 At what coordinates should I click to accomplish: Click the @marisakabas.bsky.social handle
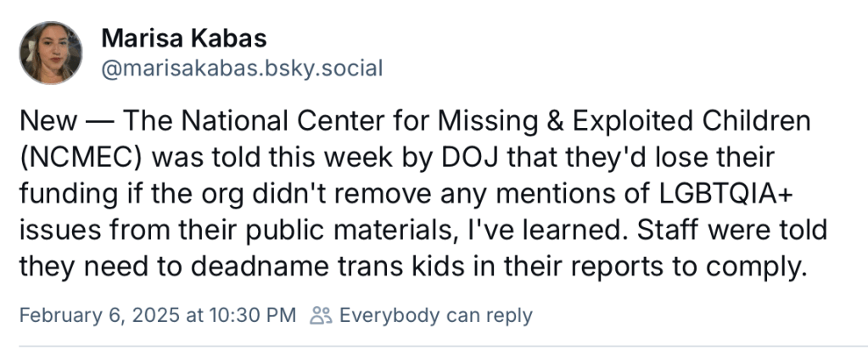click(242, 68)
